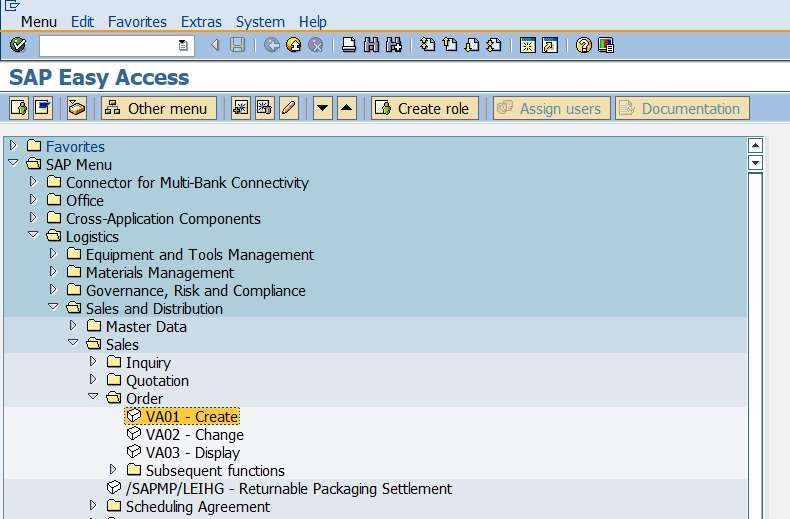
Task: Click the SAP Business Workplace icon
Action: click(77, 108)
